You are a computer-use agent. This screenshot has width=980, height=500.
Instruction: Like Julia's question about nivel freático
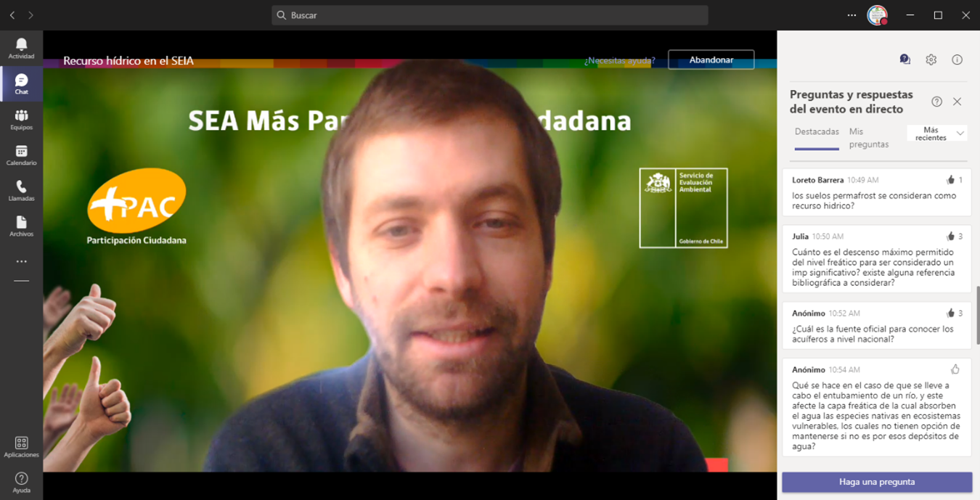point(950,237)
